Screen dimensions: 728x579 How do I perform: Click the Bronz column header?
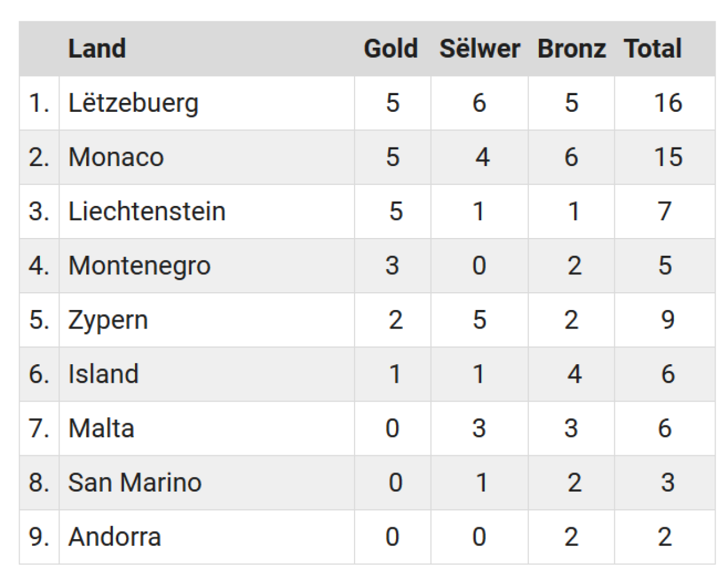(572, 49)
